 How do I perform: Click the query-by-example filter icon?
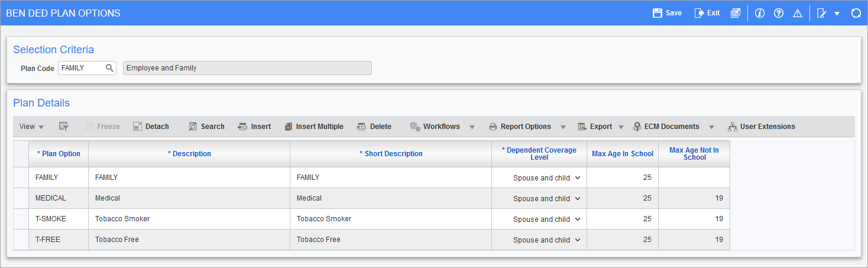coord(64,127)
